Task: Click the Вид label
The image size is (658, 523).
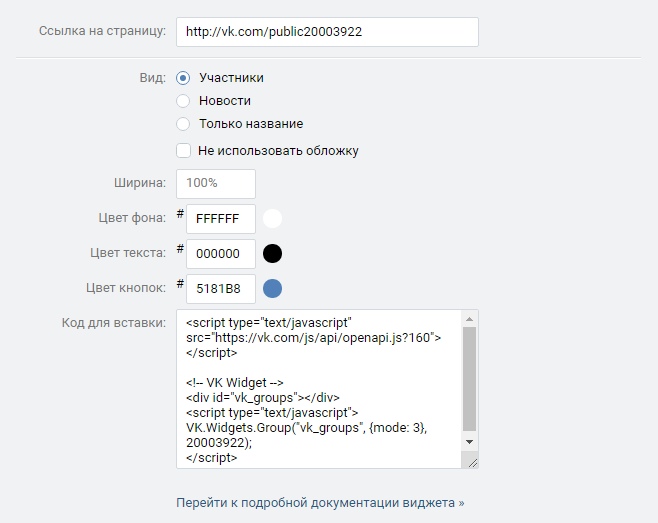Action: coord(153,78)
